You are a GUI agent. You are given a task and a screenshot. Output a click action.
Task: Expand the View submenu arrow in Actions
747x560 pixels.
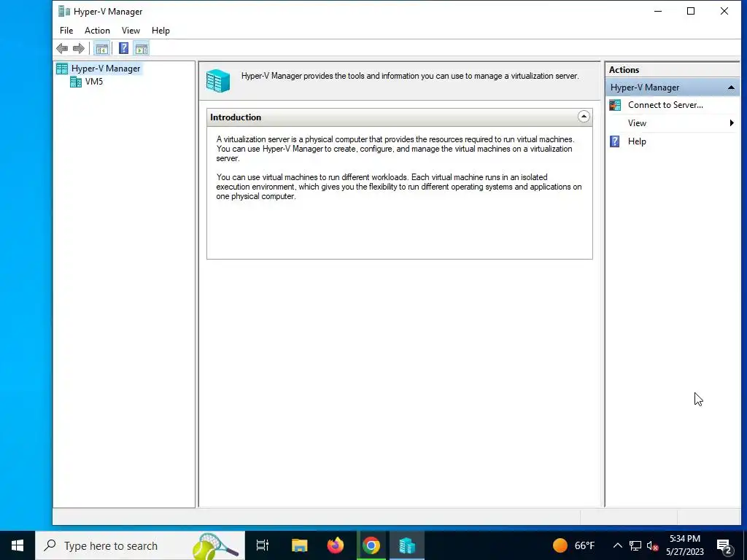pyautogui.click(x=732, y=122)
